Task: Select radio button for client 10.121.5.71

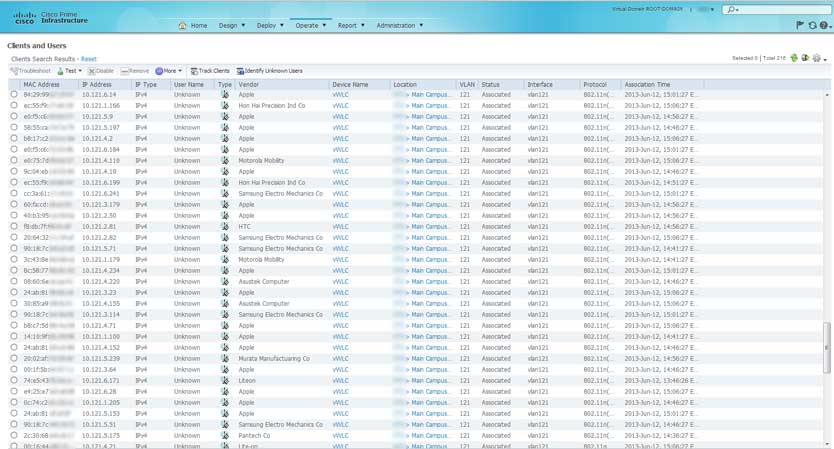Action: 14,248
